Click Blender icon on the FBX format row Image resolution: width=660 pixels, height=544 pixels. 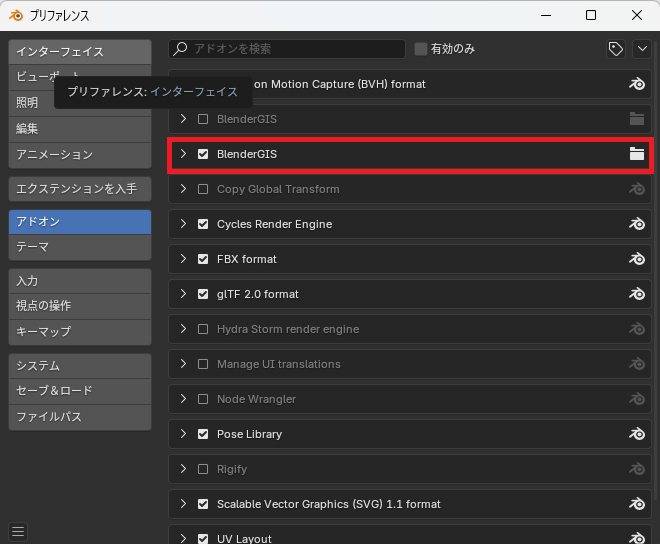[637, 259]
